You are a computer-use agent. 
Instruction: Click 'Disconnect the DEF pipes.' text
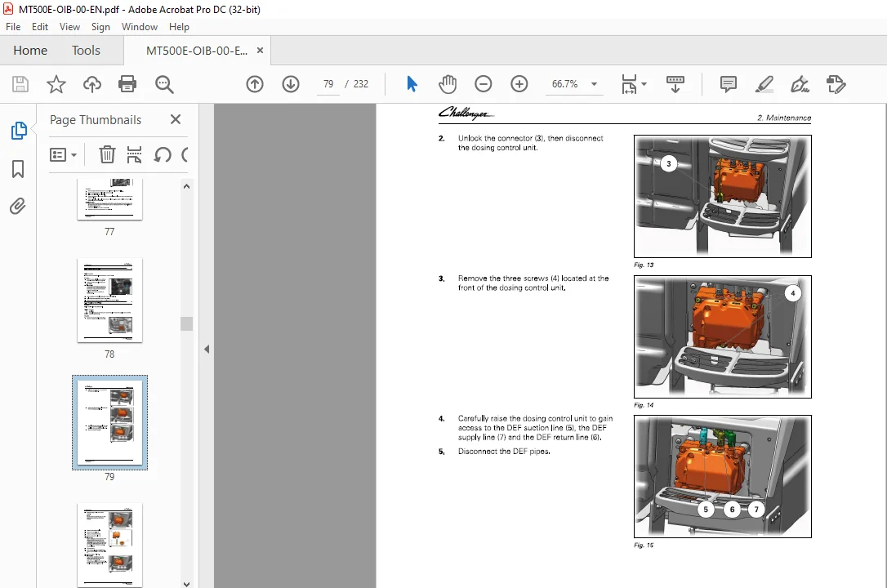pyautogui.click(x=504, y=451)
